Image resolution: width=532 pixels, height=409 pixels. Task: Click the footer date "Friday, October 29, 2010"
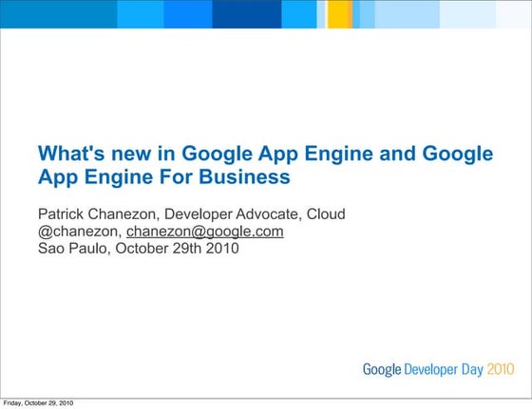coord(38,403)
